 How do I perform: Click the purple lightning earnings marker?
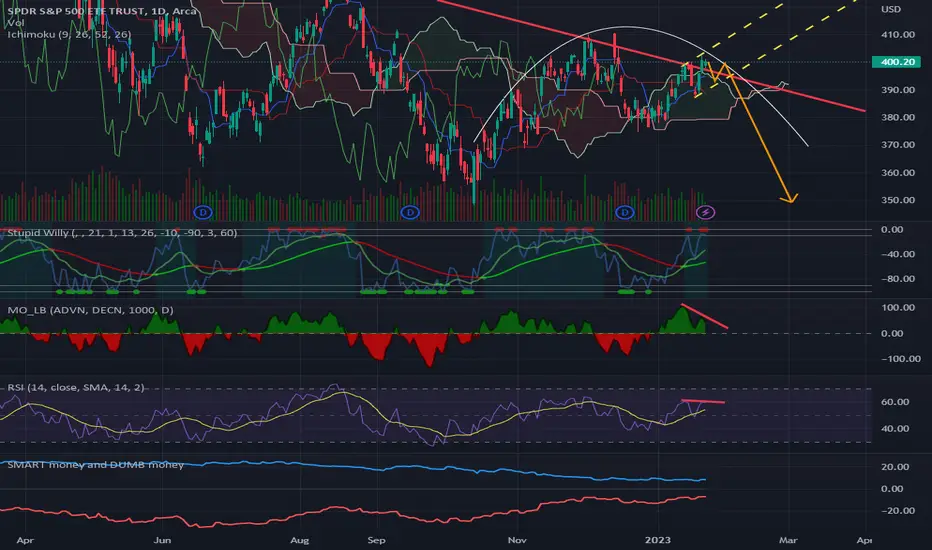pos(706,212)
